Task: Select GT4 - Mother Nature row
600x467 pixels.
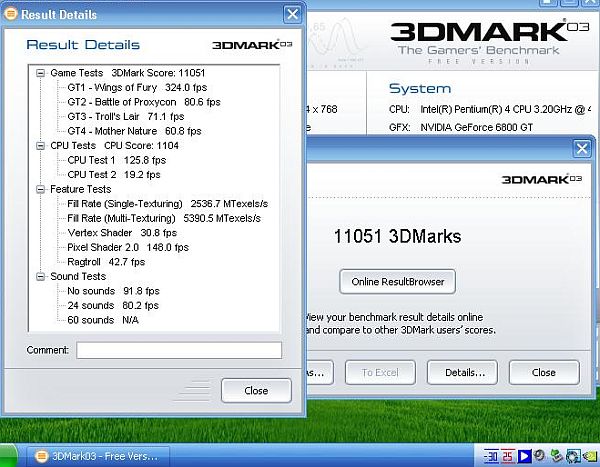Action: (x=134, y=131)
